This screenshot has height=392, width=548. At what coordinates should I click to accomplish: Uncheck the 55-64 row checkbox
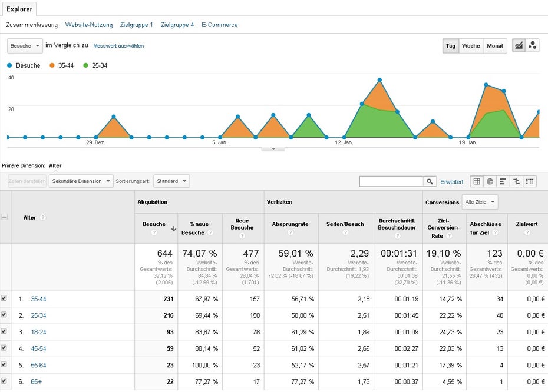(4, 364)
